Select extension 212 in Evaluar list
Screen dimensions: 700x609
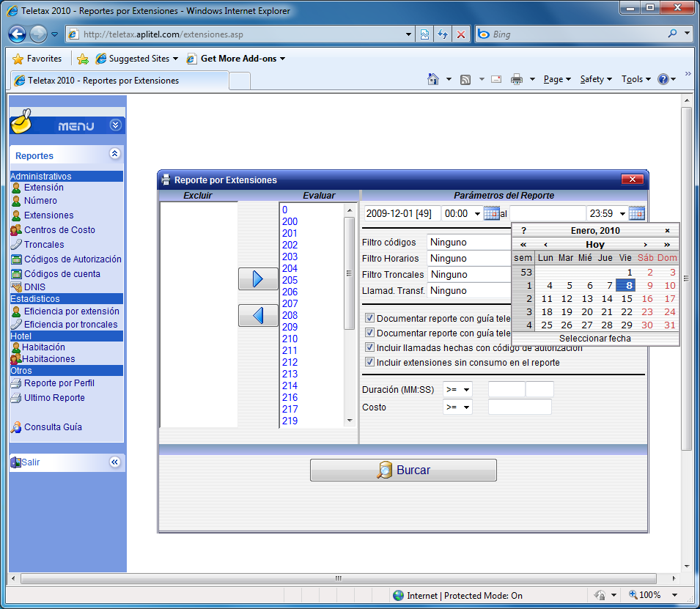(290, 362)
